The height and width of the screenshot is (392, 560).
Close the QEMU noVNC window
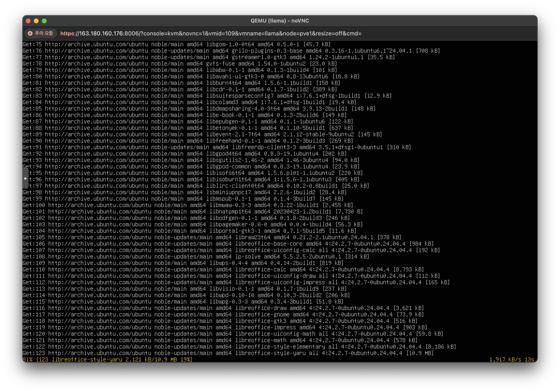tap(28, 21)
